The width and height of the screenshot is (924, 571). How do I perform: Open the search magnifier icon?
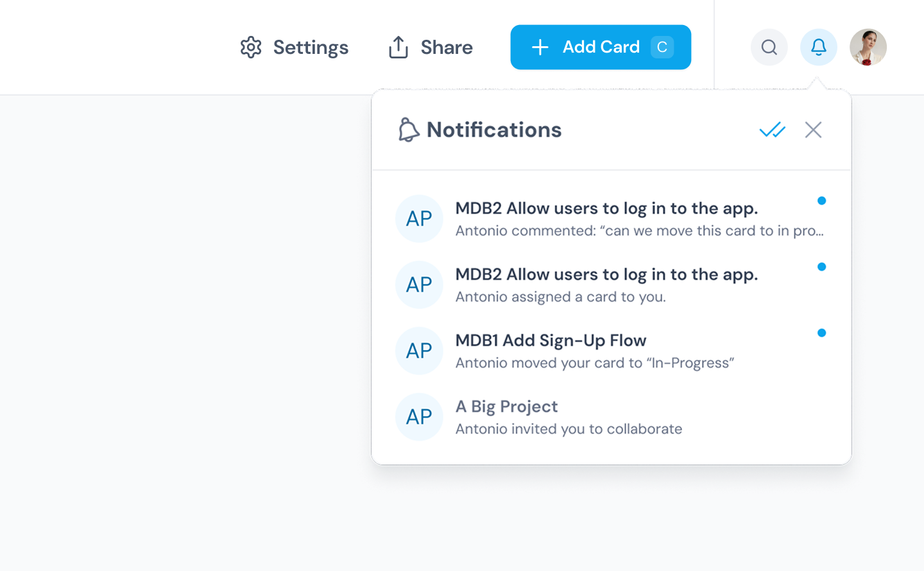pyautogui.click(x=769, y=47)
